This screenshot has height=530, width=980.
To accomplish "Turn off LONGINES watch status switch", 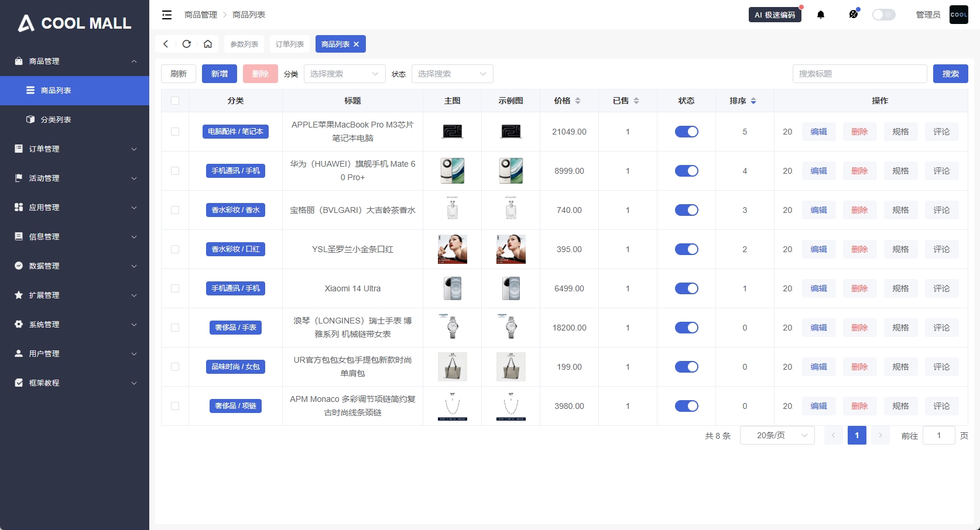I will point(687,328).
